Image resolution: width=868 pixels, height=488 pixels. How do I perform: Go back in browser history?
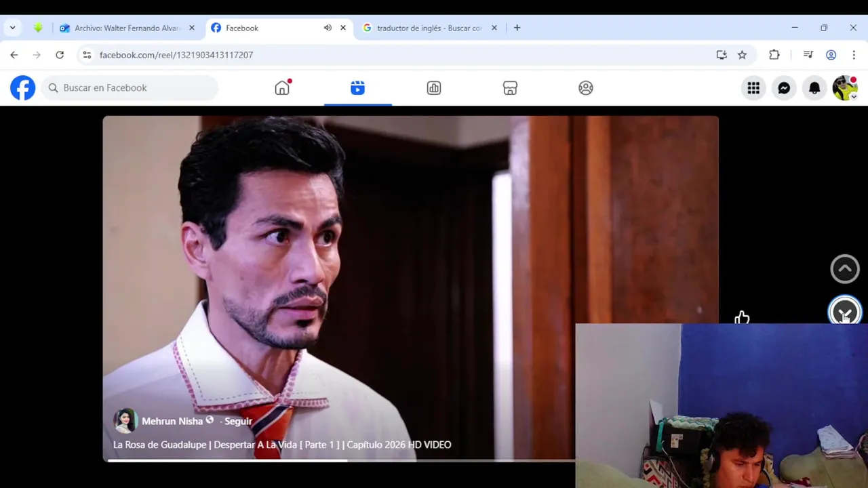[14, 55]
